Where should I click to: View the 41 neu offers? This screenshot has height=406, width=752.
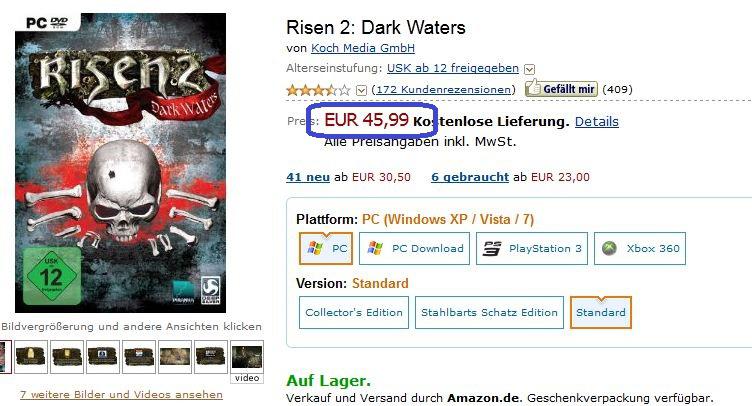tap(308, 177)
